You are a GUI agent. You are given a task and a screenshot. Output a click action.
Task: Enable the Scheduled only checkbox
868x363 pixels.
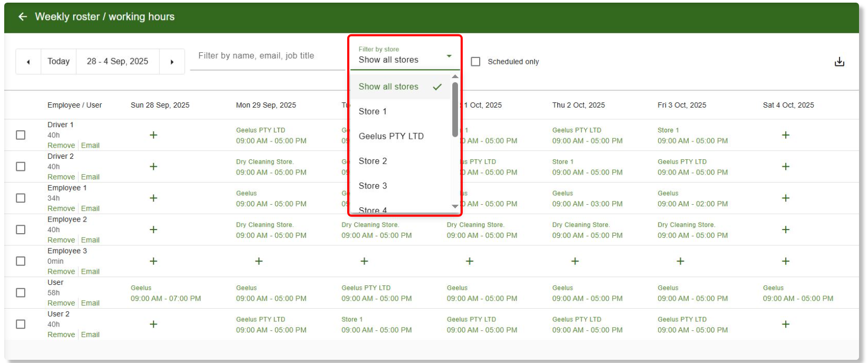click(x=475, y=62)
